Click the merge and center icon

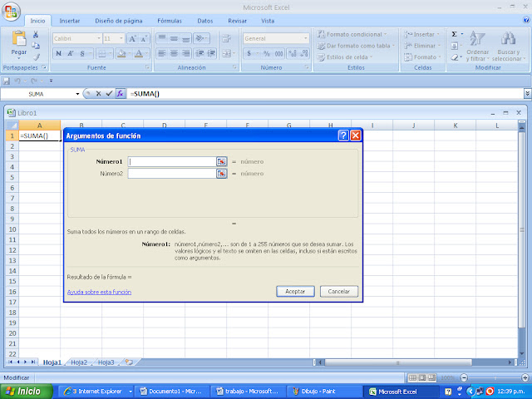coord(226,53)
